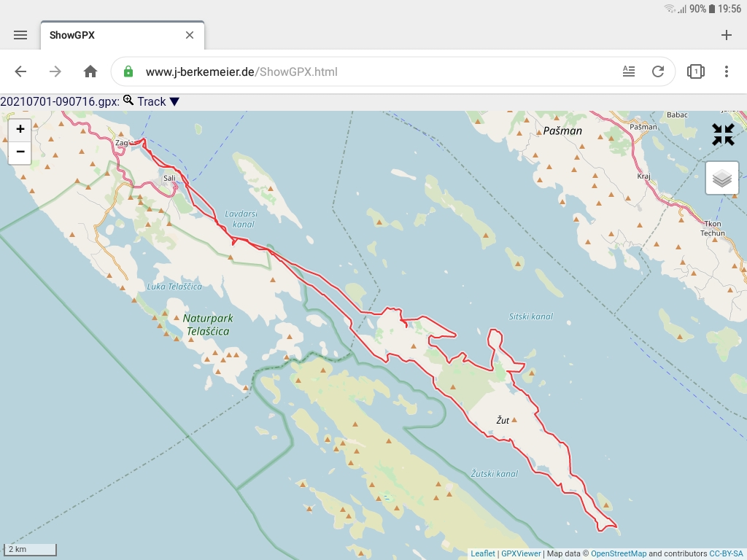The image size is (747, 560).
Task: Open the tab overview showing 1 tab
Action: tap(695, 71)
